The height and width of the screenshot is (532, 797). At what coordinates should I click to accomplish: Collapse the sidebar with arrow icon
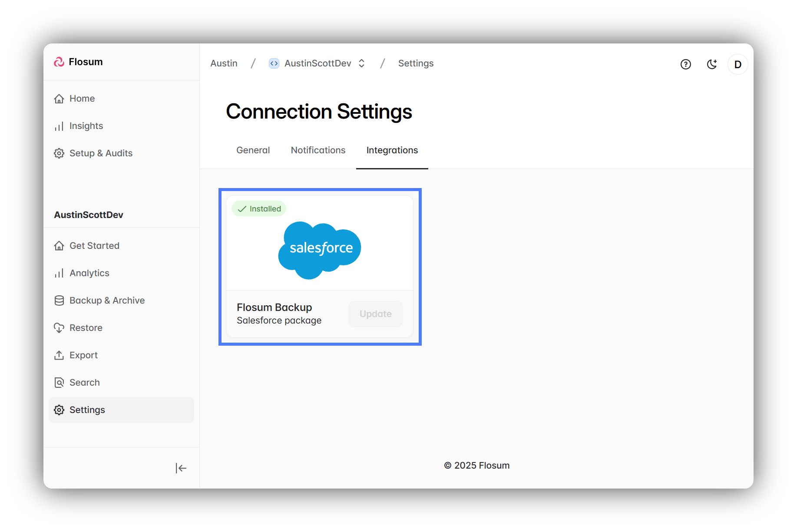[181, 468]
